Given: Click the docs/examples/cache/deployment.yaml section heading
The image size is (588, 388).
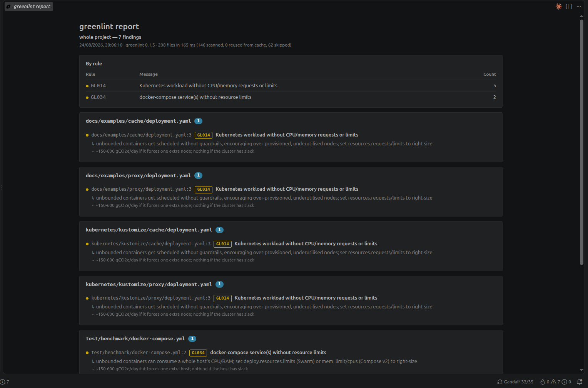Looking at the screenshot, I should click(138, 121).
